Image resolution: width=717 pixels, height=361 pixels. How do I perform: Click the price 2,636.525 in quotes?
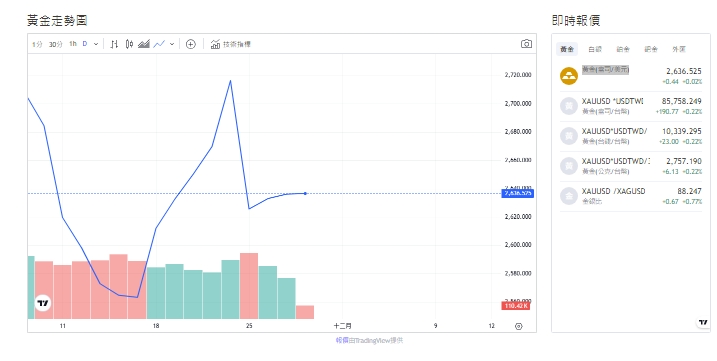pos(684,71)
